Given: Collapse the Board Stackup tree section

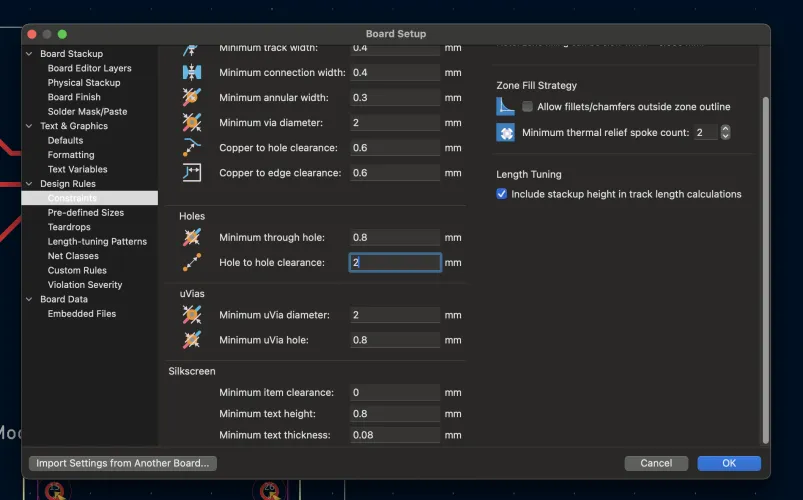Looking at the screenshot, I should coord(29,53).
